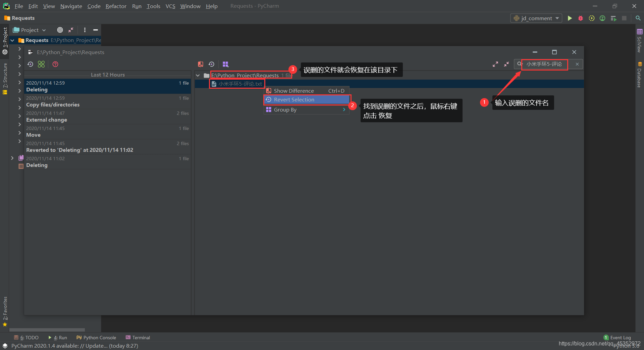Click the Revert Selection icon in changes toolbar

(211, 64)
